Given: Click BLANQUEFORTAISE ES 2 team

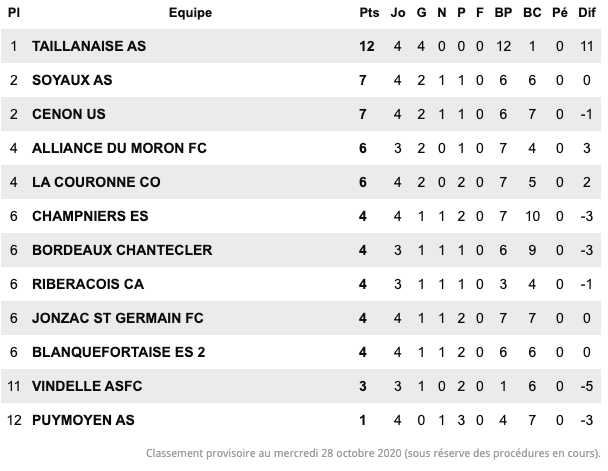Looking at the screenshot, I should coord(119,352).
